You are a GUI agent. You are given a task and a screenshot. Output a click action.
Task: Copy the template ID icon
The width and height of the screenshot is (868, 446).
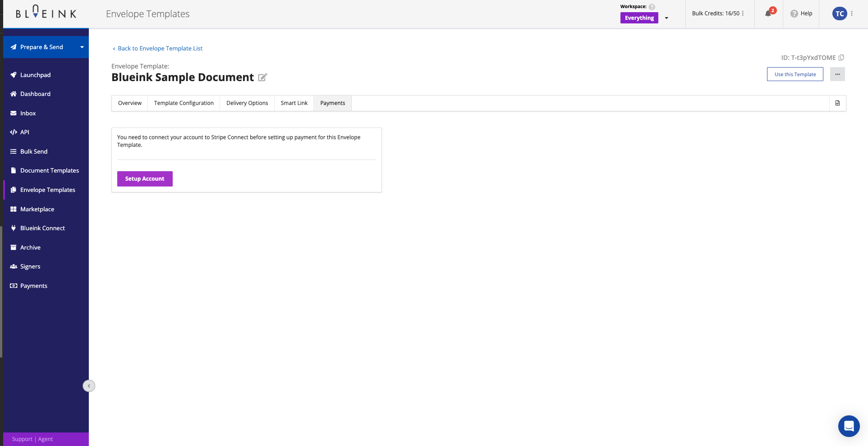click(841, 58)
